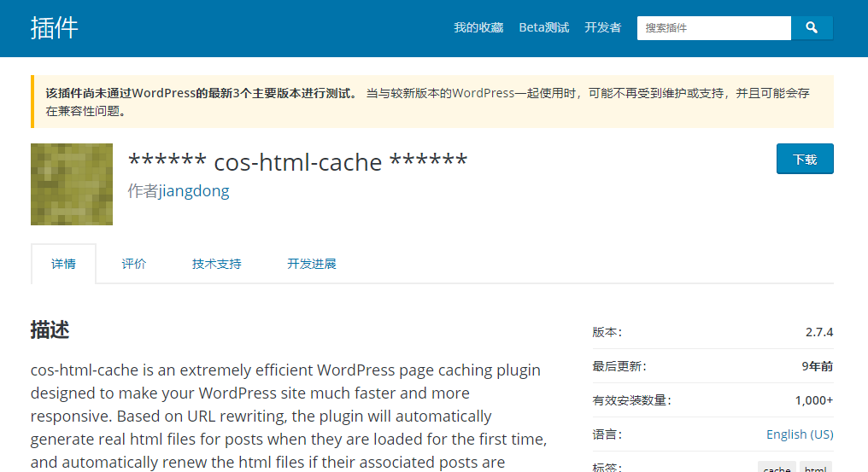Click the bold untested-plugin warning text
This screenshot has height=472, width=868.
(x=202, y=93)
